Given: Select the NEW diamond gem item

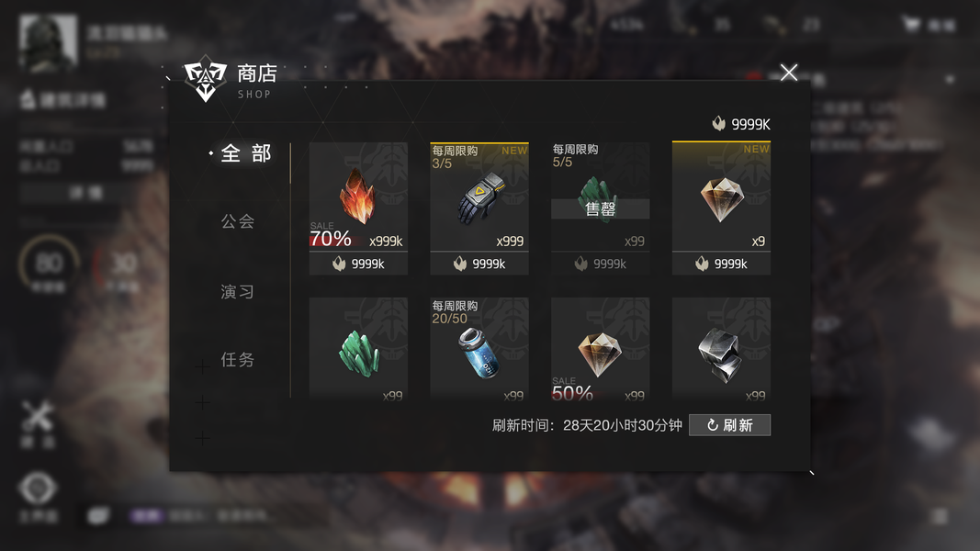Looking at the screenshot, I should tap(721, 197).
